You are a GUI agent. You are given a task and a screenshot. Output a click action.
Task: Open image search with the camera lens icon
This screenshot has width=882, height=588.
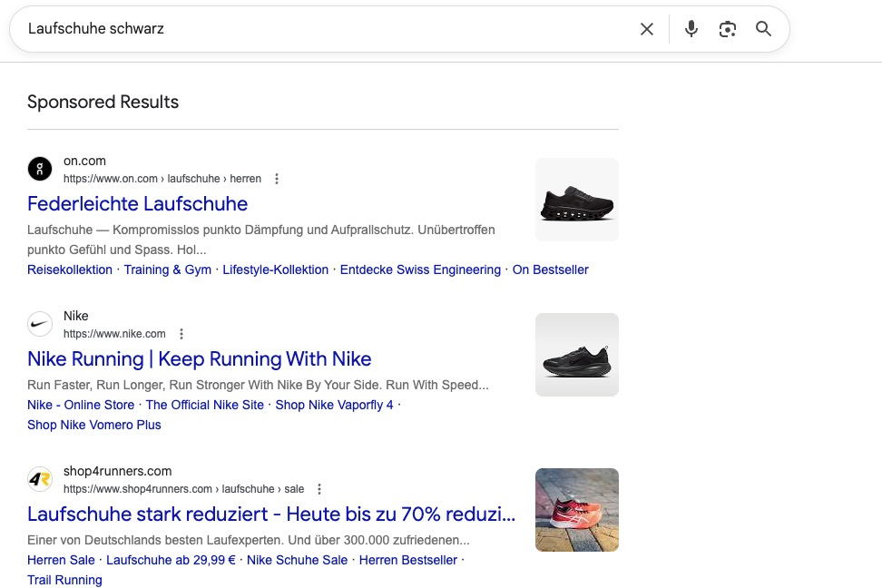pyautogui.click(x=728, y=29)
